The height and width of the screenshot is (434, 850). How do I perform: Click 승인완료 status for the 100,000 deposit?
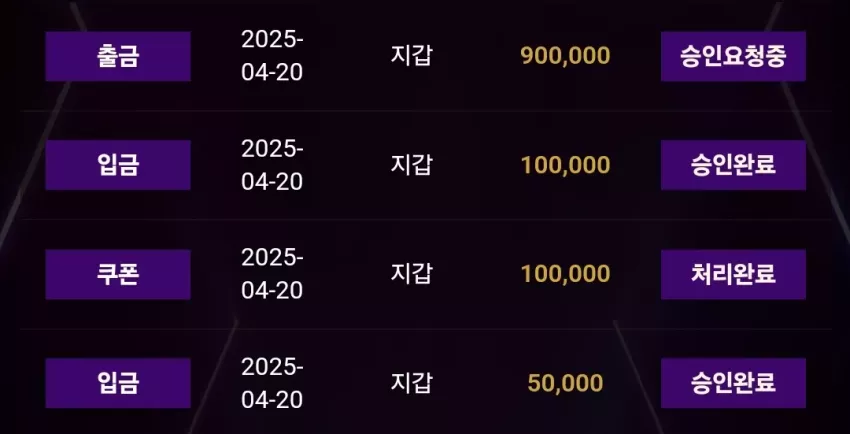733,165
